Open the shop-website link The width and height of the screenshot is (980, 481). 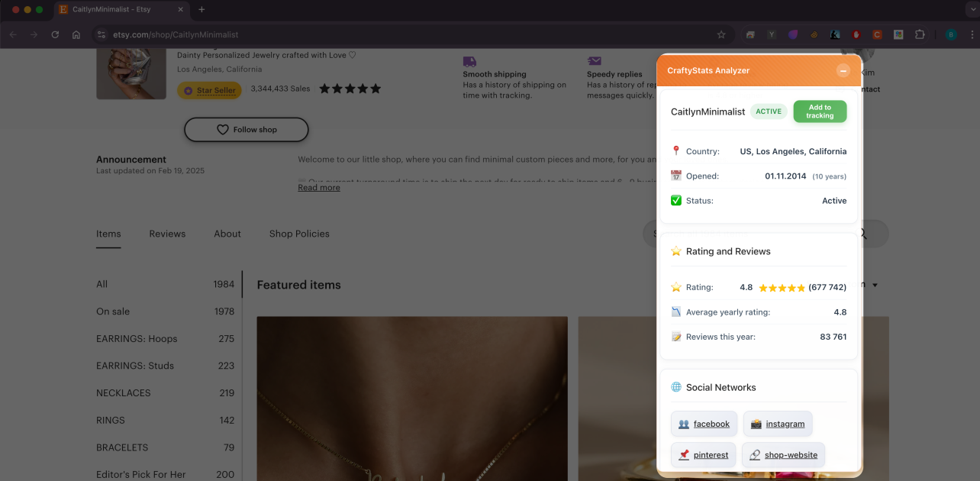pyautogui.click(x=784, y=455)
